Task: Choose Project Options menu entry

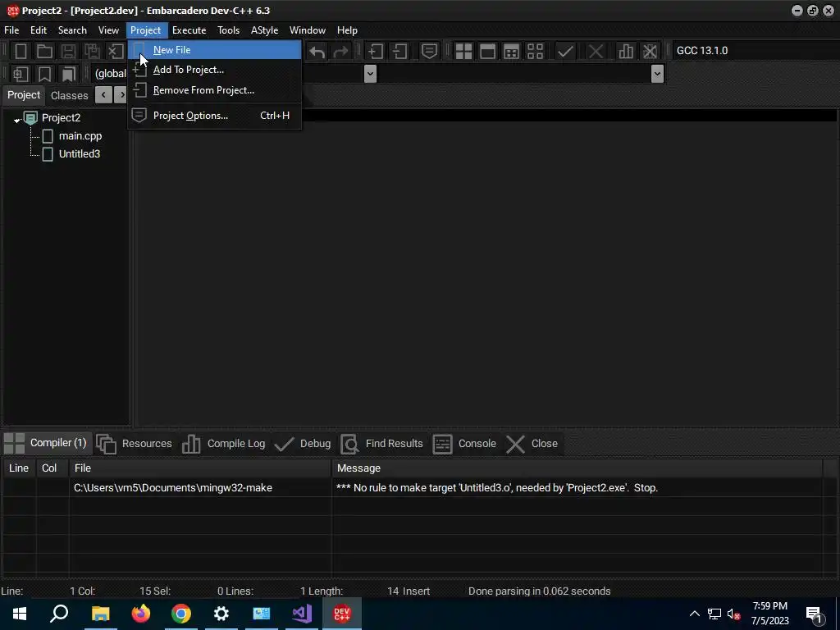Action: 214,115
